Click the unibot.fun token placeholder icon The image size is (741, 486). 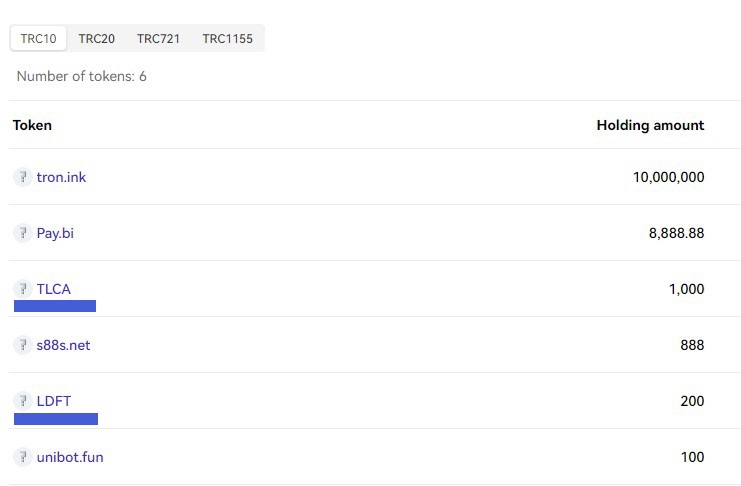click(22, 457)
